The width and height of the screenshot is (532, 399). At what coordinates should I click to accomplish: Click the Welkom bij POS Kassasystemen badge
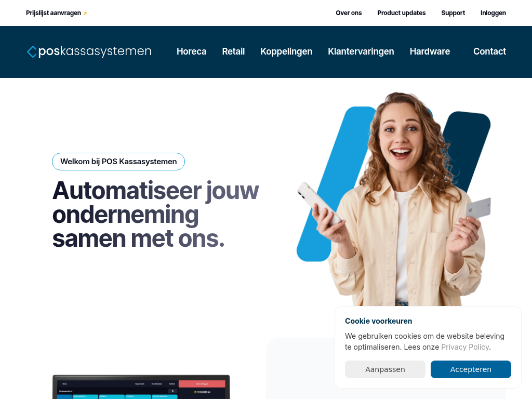[118, 162]
